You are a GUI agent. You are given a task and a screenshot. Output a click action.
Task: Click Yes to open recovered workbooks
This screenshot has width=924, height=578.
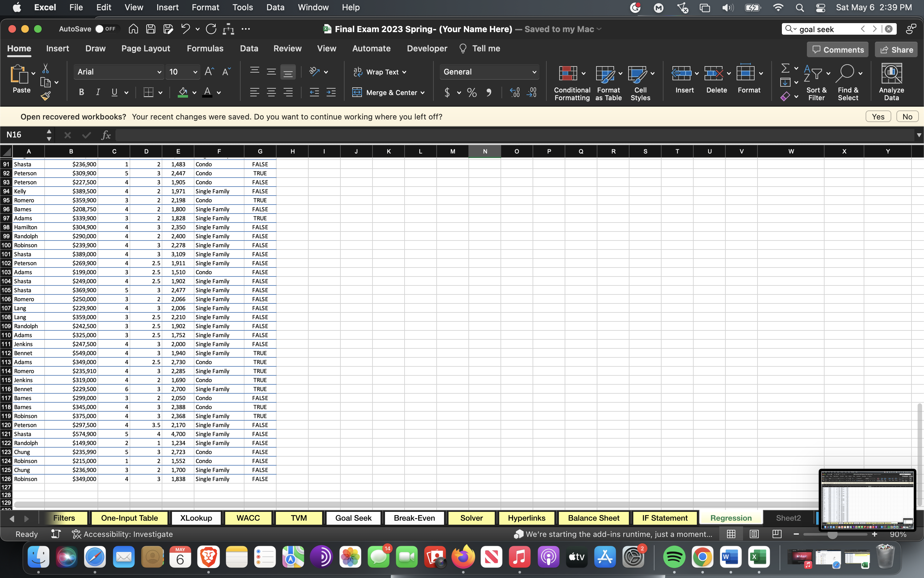coord(878,117)
